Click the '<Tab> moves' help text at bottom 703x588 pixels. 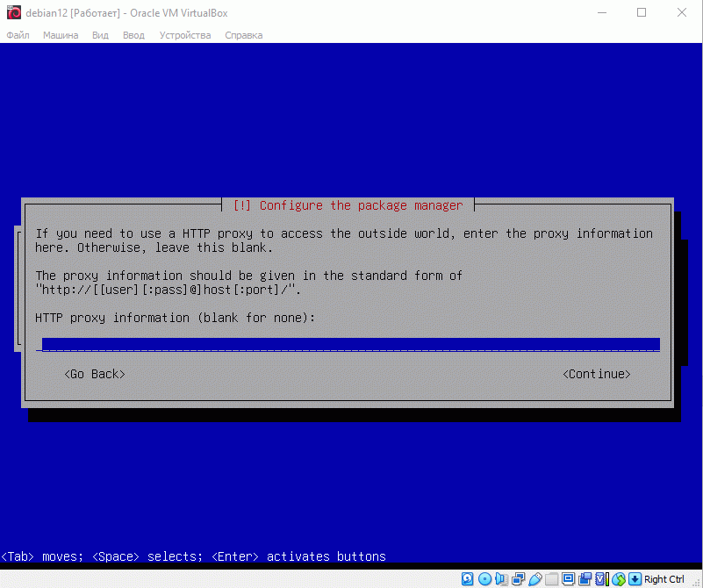click(x=42, y=556)
